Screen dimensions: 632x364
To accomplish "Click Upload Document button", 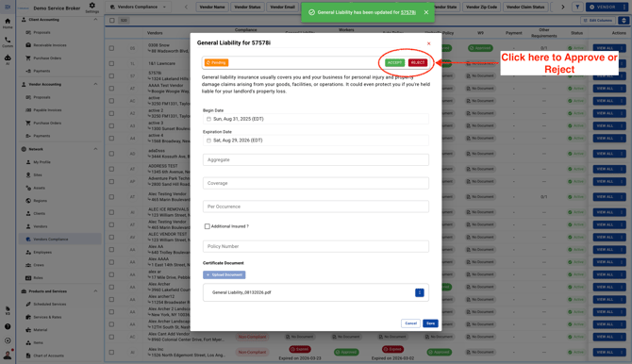I will [x=225, y=275].
